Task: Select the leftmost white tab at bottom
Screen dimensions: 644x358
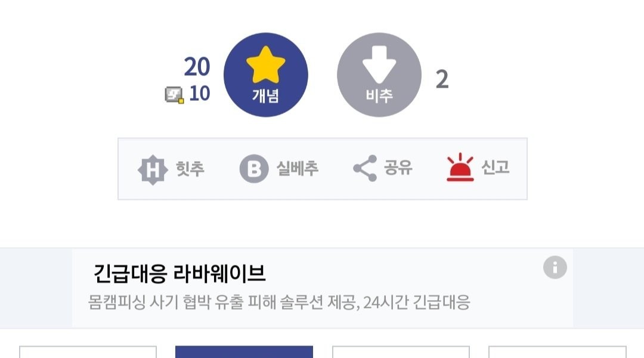Action: (x=88, y=352)
